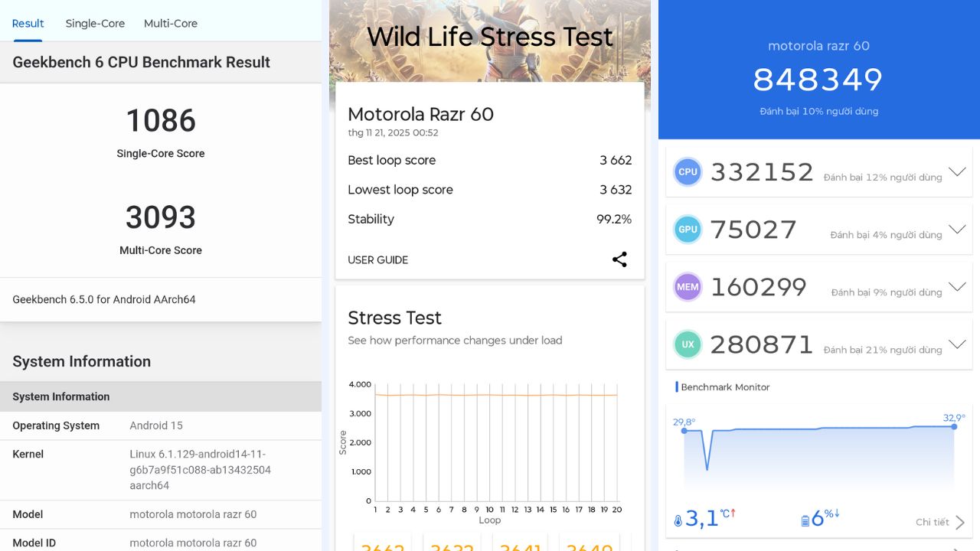Switch to the Single-Core tab
The width and height of the screenshot is (980, 551).
point(95,24)
